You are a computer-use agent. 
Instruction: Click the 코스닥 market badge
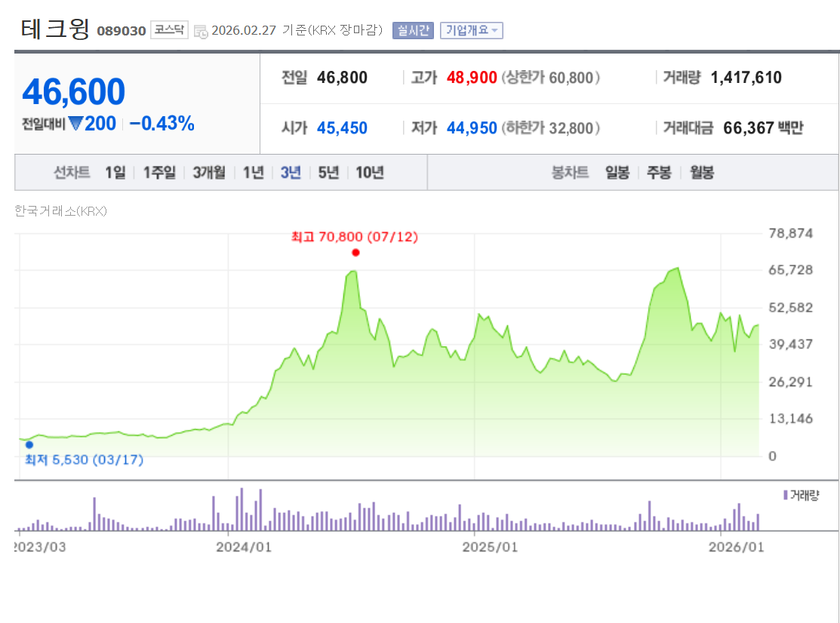click(x=169, y=30)
